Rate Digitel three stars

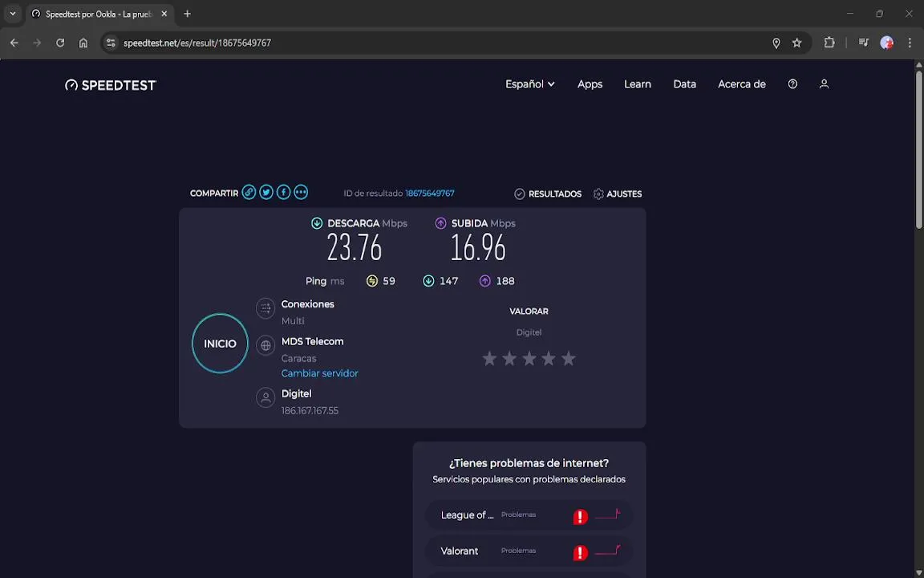click(529, 358)
